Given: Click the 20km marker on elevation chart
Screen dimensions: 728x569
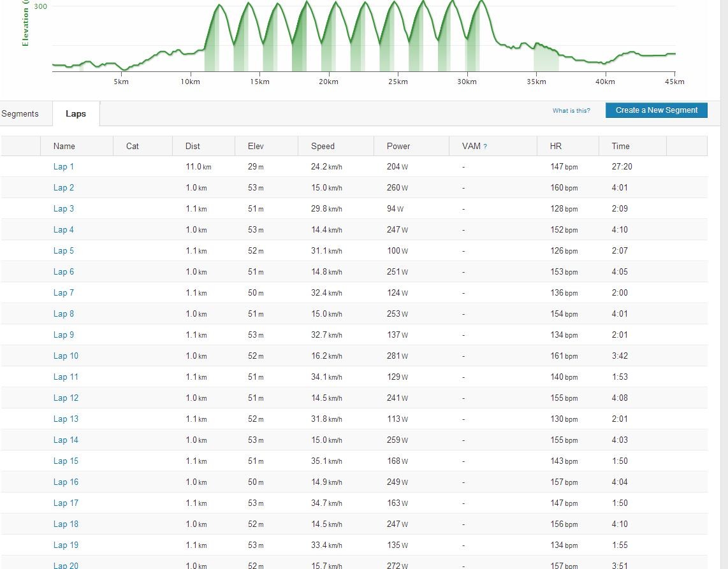Looking at the screenshot, I should coord(328,82).
